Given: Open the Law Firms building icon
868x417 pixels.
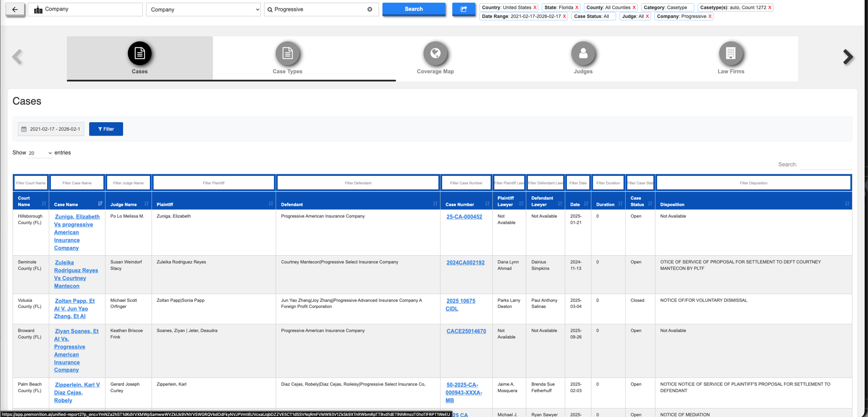Looking at the screenshot, I should click(x=731, y=53).
